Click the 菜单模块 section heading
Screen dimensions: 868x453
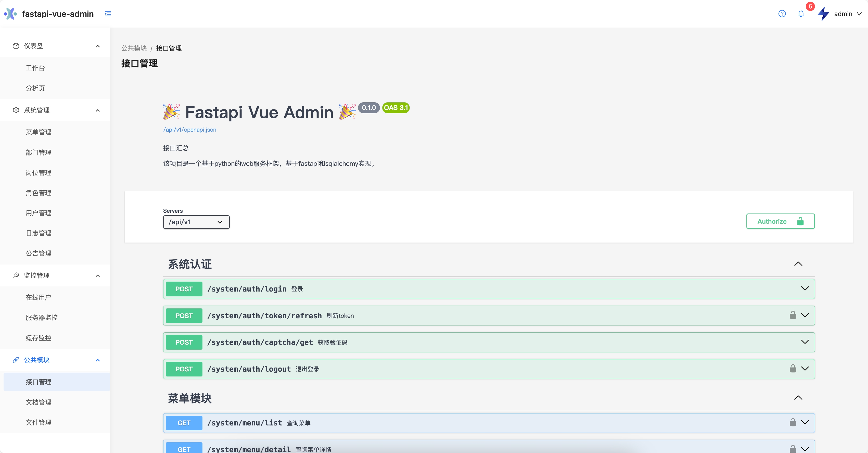pos(190,398)
